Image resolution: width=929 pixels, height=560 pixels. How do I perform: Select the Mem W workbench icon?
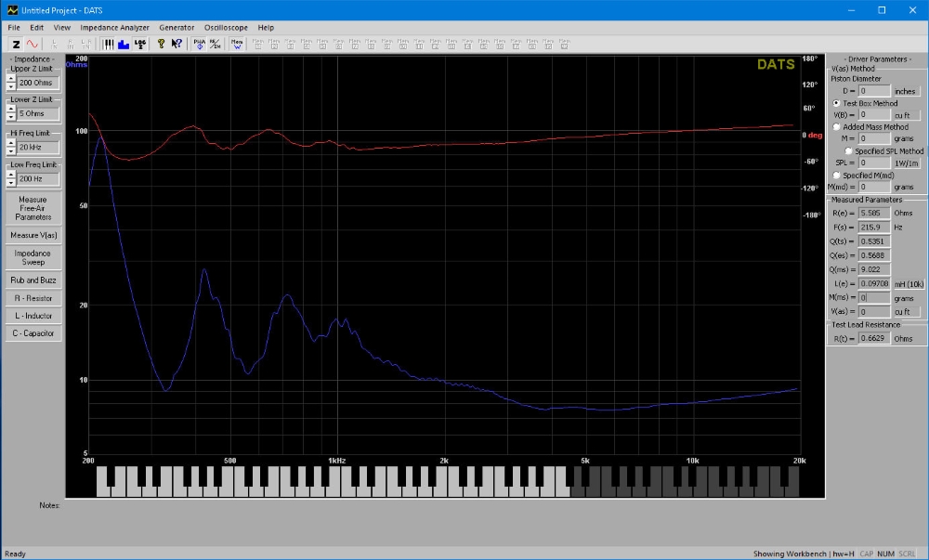[x=236, y=44]
